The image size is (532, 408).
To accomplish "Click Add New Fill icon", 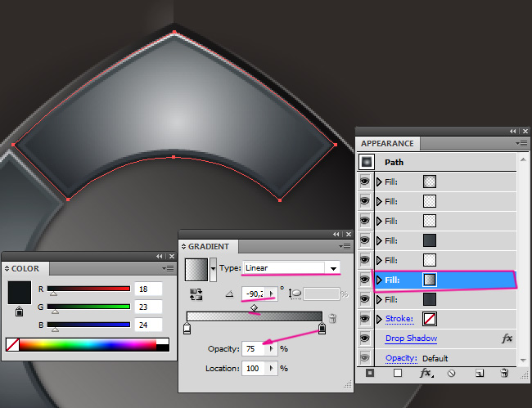I will [398, 373].
